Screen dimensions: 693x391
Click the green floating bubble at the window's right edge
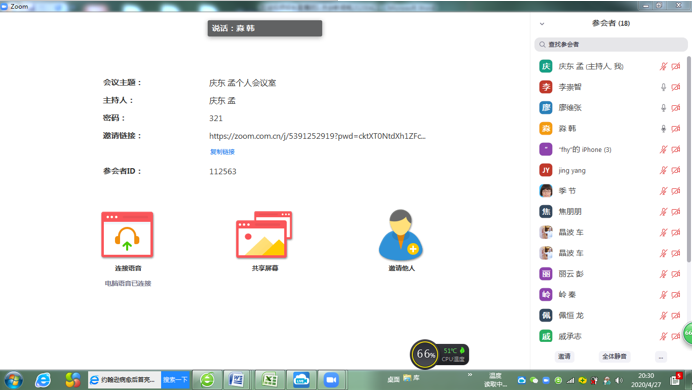click(x=688, y=333)
